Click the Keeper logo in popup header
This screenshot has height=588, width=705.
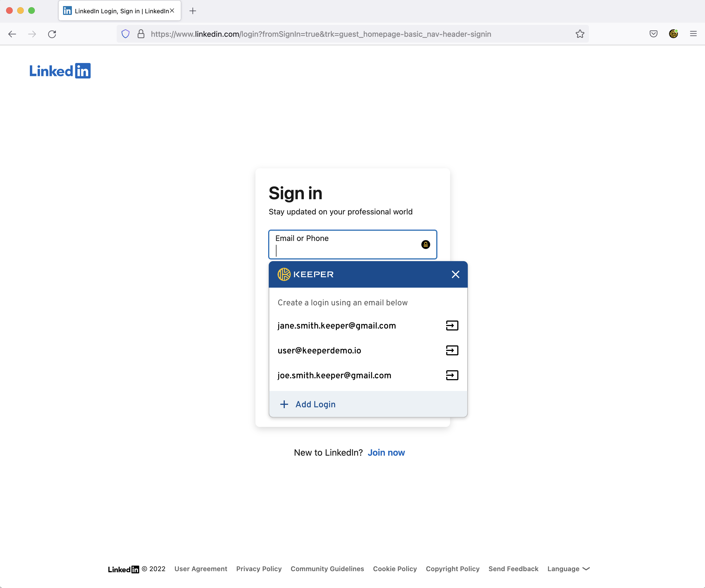pos(305,275)
